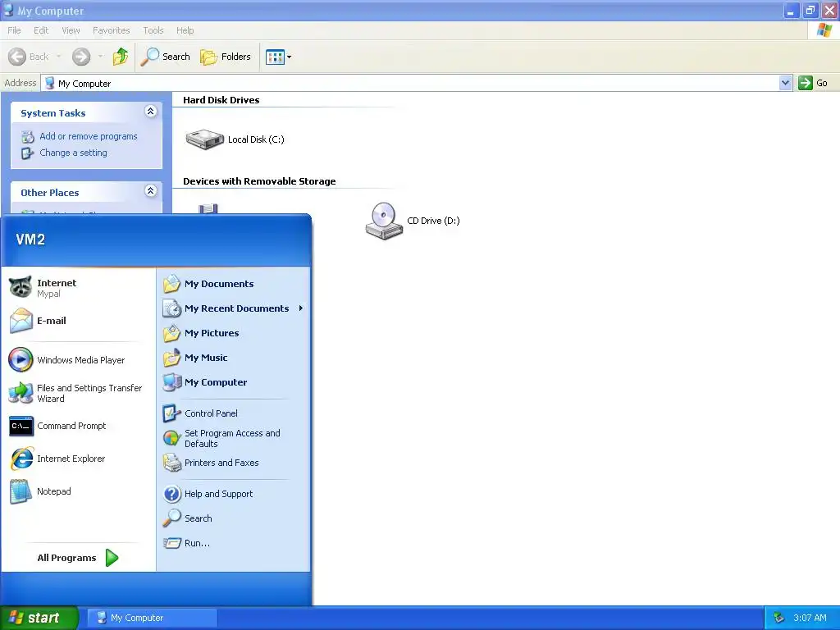Start Files and Settings Transfer Wizard
840x630 pixels.
coord(79,393)
